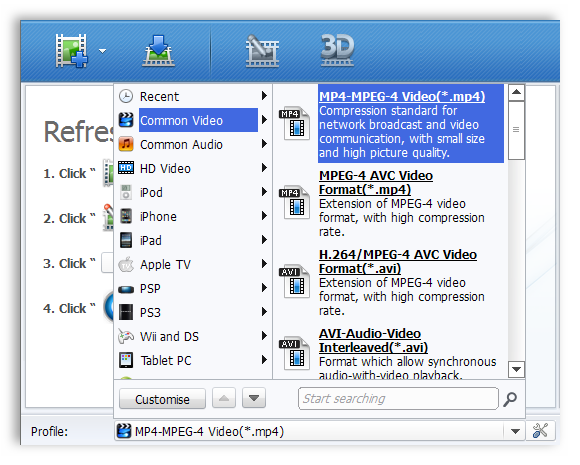Viewport: 580px width, 465px height.
Task: Click the Common Video clapperboard icon
Action: pos(126,120)
